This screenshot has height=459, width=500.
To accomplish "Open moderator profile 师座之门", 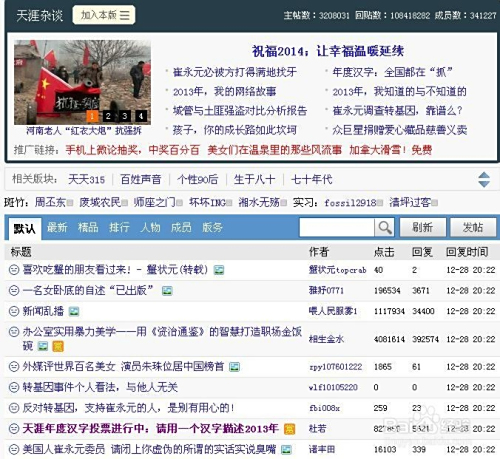I will click(155, 202).
